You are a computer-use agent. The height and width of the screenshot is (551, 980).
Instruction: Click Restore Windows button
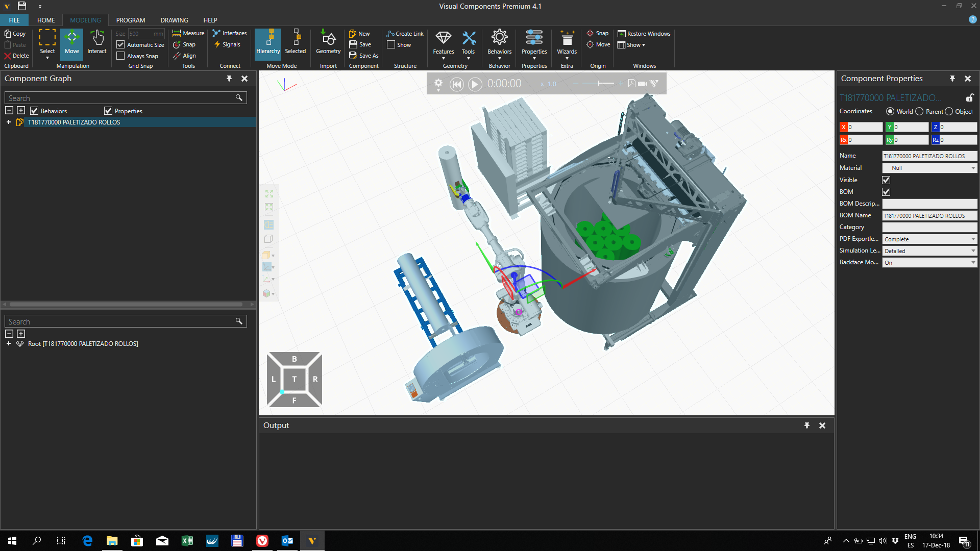click(x=644, y=34)
